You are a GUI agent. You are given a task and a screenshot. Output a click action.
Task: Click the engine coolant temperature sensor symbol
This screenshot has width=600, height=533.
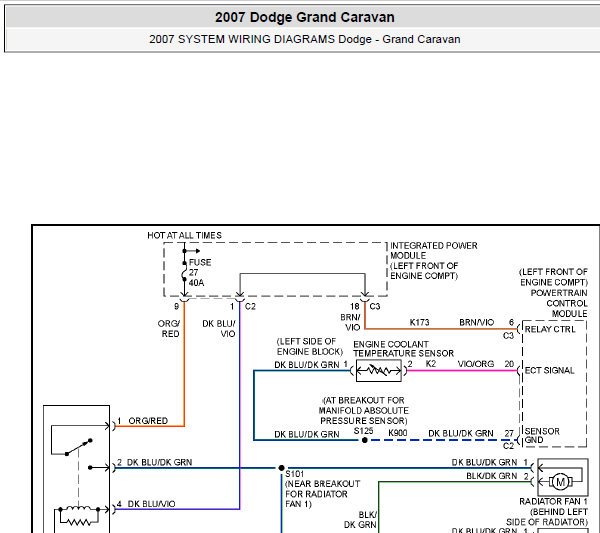point(378,370)
